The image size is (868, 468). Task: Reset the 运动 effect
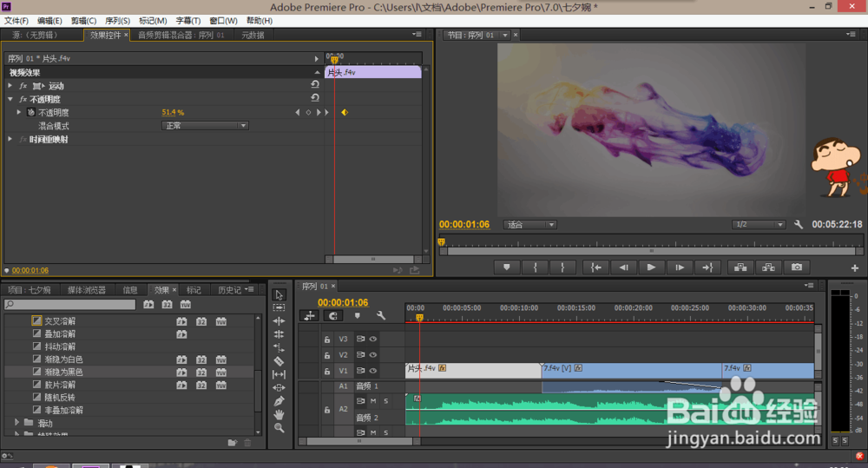[315, 85]
